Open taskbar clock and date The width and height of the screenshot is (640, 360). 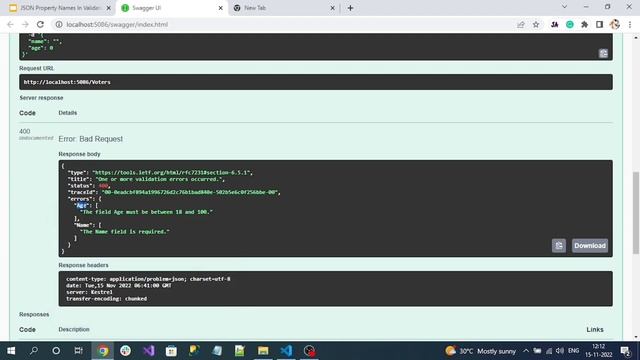click(x=599, y=351)
